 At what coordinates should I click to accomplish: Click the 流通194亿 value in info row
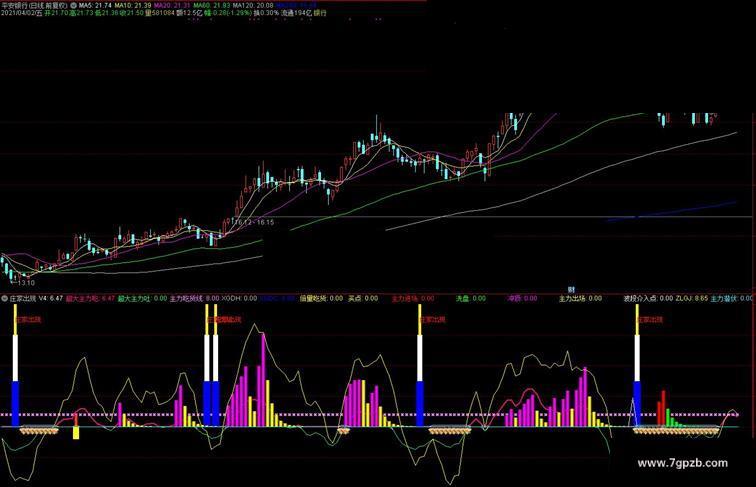coord(296,13)
